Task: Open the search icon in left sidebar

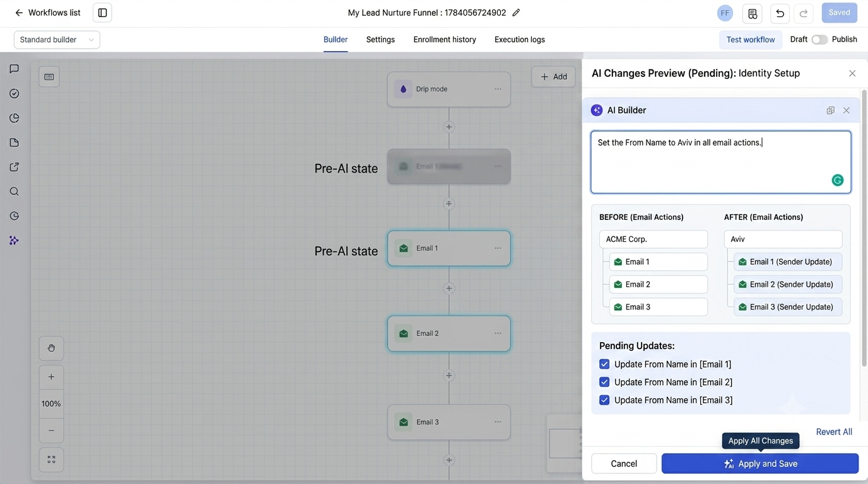Action: point(14,192)
